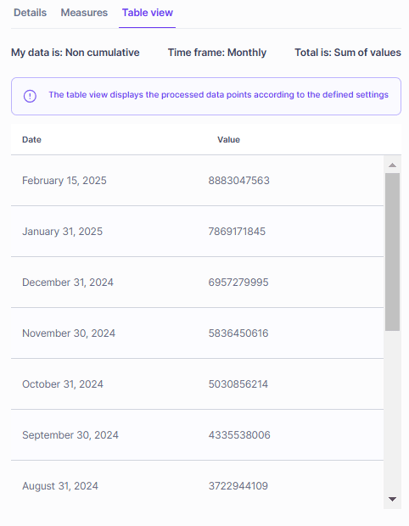
Task: Click the 'Time frame: Monthly' label
Action: [217, 53]
